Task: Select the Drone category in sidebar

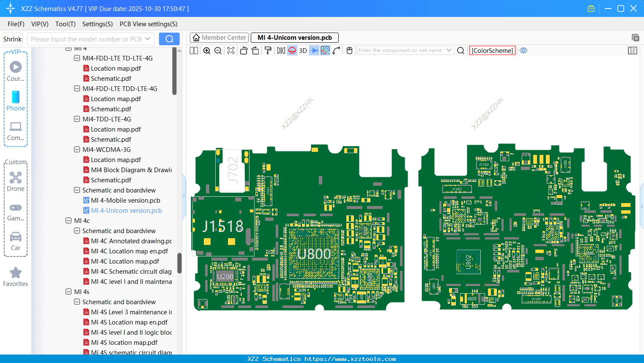Action: point(16,181)
